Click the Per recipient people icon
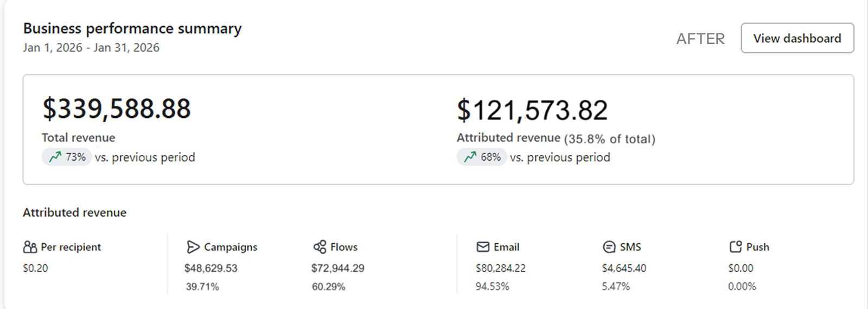Image resolution: width=868 pixels, height=309 pixels. [x=30, y=247]
